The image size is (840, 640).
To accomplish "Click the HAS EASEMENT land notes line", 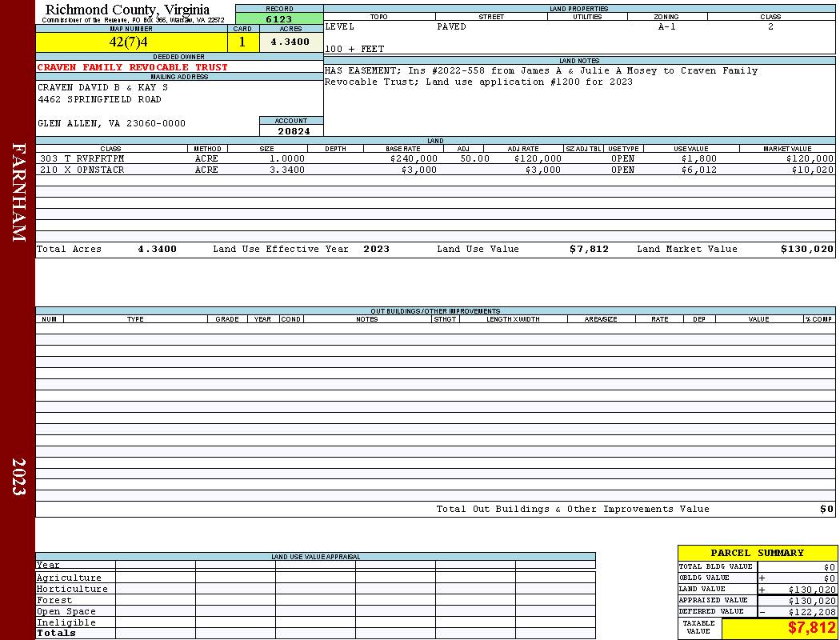I will point(541,70).
